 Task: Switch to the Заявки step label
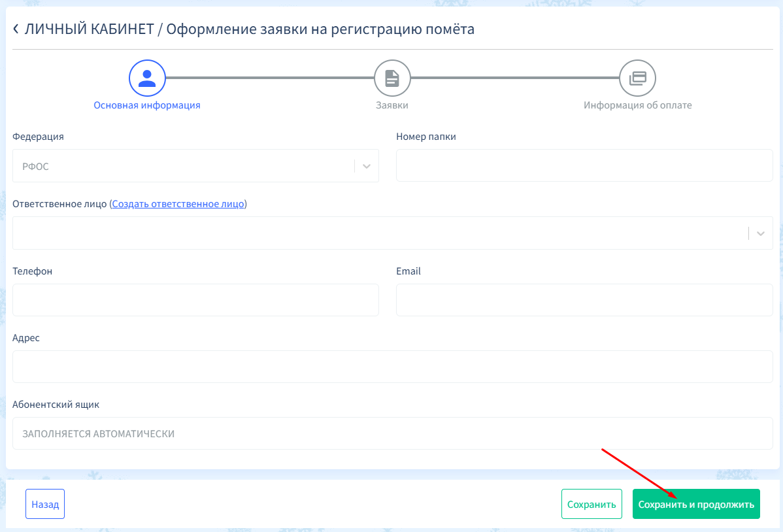click(392, 105)
